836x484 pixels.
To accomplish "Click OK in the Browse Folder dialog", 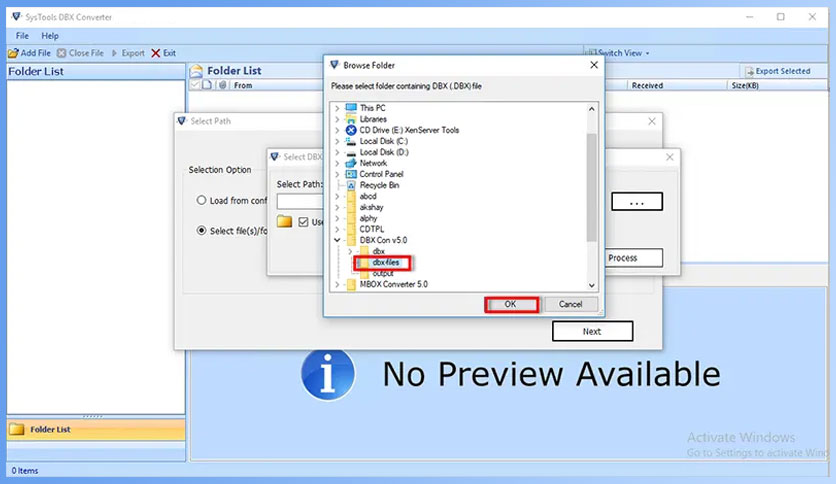I will point(511,304).
